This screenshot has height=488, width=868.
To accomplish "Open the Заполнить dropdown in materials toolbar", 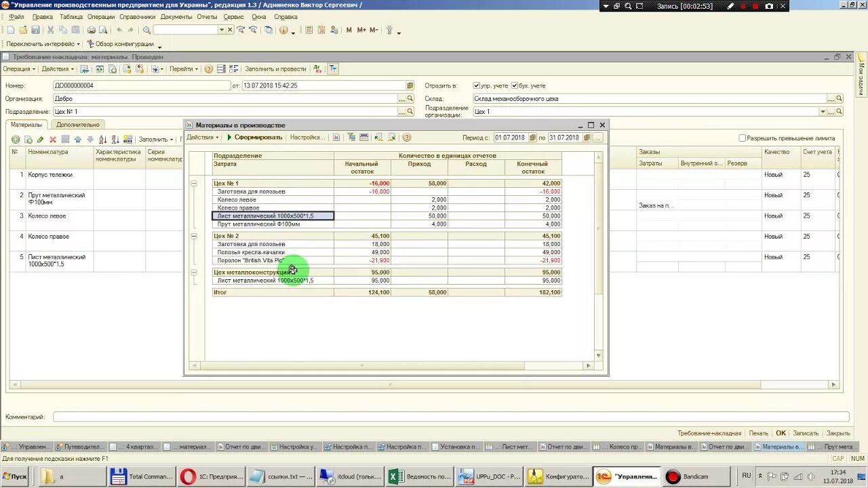I will click(155, 139).
